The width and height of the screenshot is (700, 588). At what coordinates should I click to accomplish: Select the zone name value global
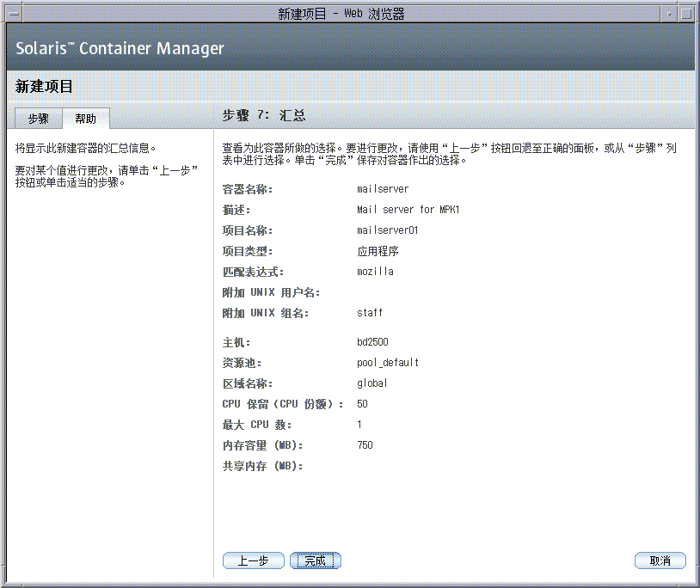(x=371, y=383)
